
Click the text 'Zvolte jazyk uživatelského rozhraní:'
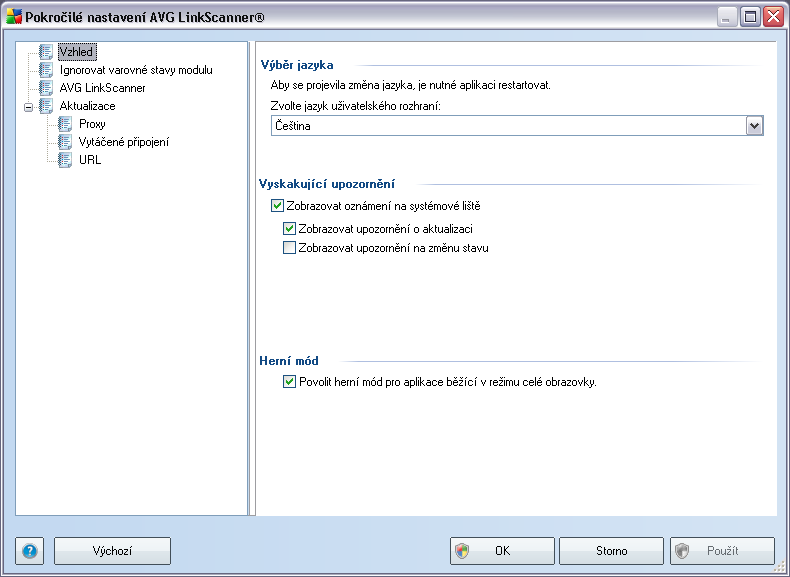(356, 106)
